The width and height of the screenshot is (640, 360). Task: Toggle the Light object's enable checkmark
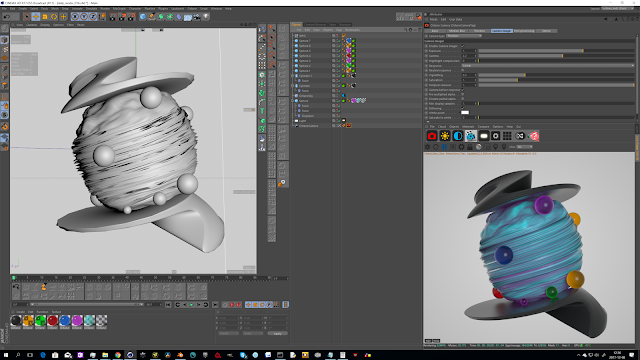pos(338,121)
